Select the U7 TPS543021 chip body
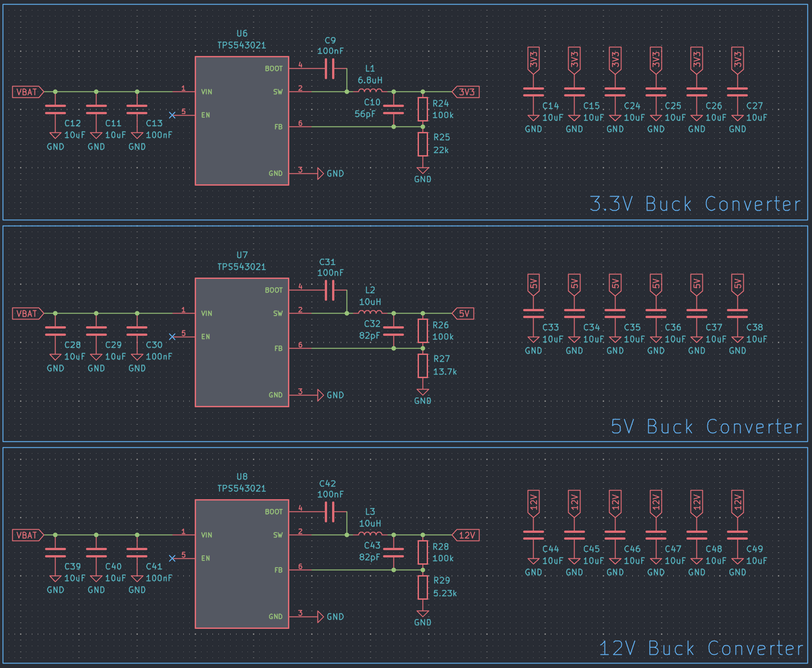Image resolution: width=812 pixels, height=668 pixels. 242,342
